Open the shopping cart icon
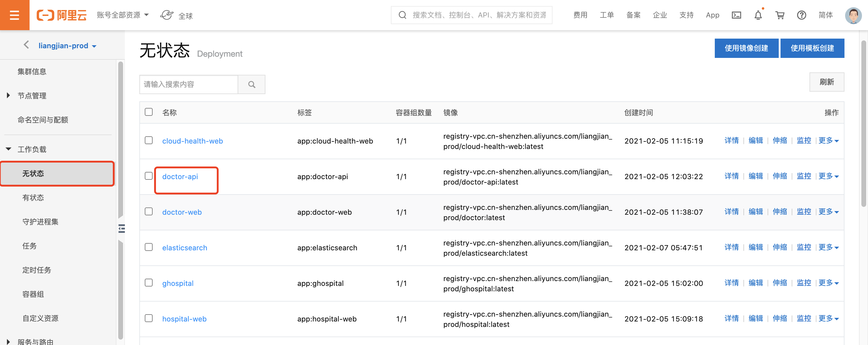The height and width of the screenshot is (345, 868). tap(780, 15)
